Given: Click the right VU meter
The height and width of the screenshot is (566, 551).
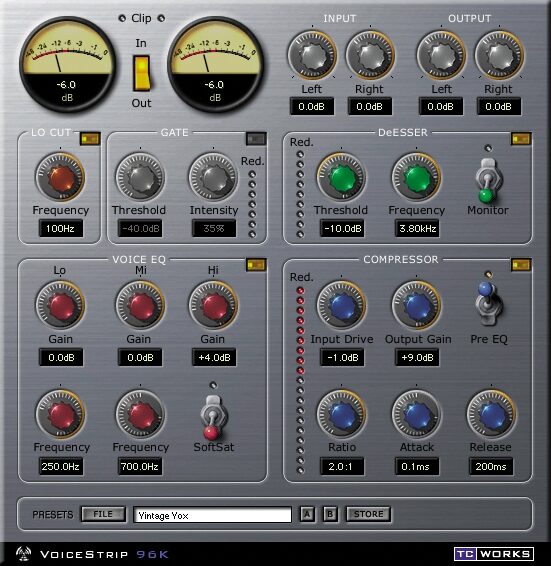Looking at the screenshot, I should coord(216,64).
